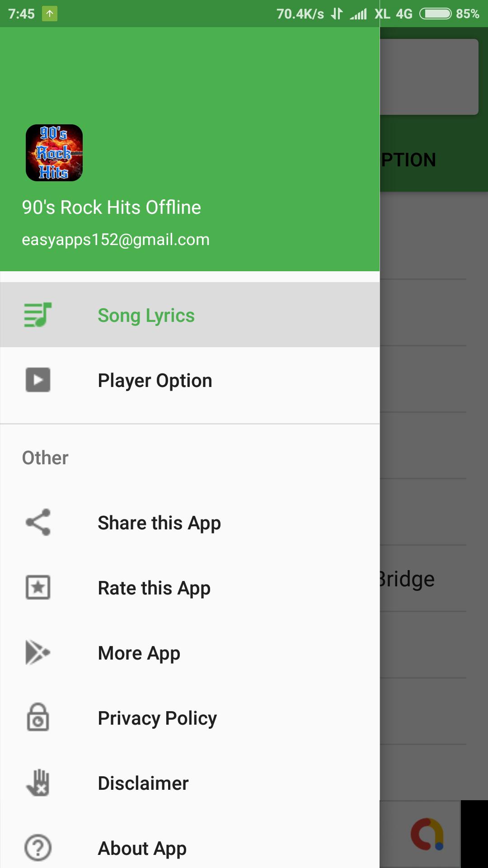
Task: Tap the Play Store More App icon
Action: (x=38, y=652)
